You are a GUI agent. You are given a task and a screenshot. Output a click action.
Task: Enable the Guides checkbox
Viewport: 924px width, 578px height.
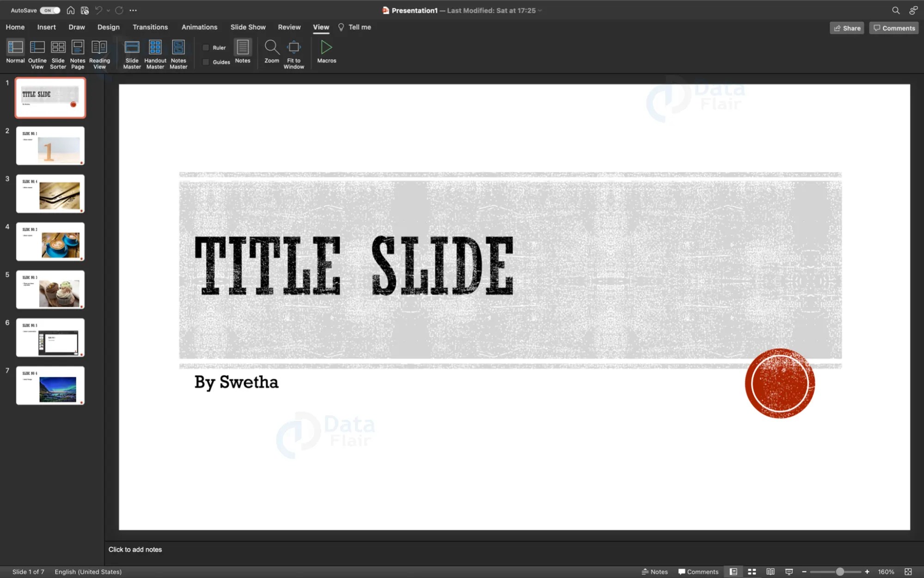pyautogui.click(x=206, y=61)
